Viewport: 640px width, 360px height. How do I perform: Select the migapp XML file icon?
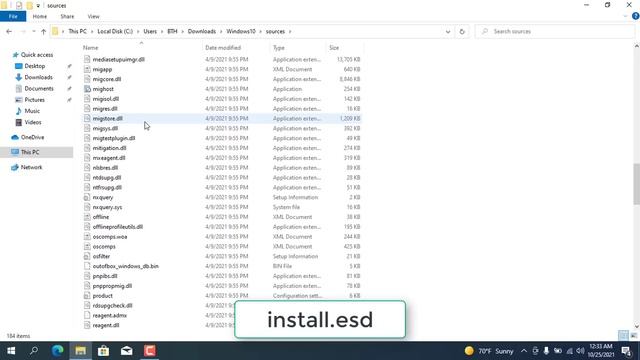tap(87, 69)
